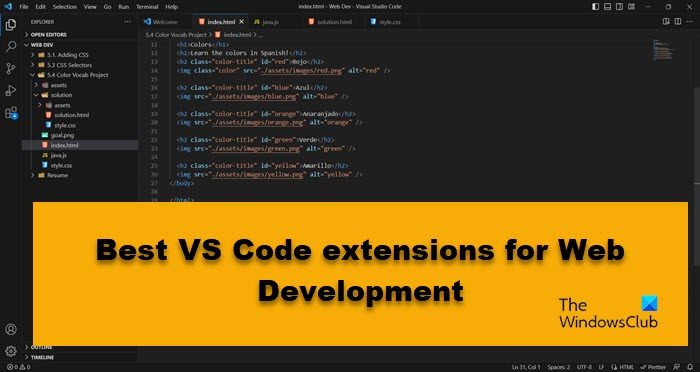Open the Terminal menu
This screenshot has height=372, width=700.
point(147,7)
